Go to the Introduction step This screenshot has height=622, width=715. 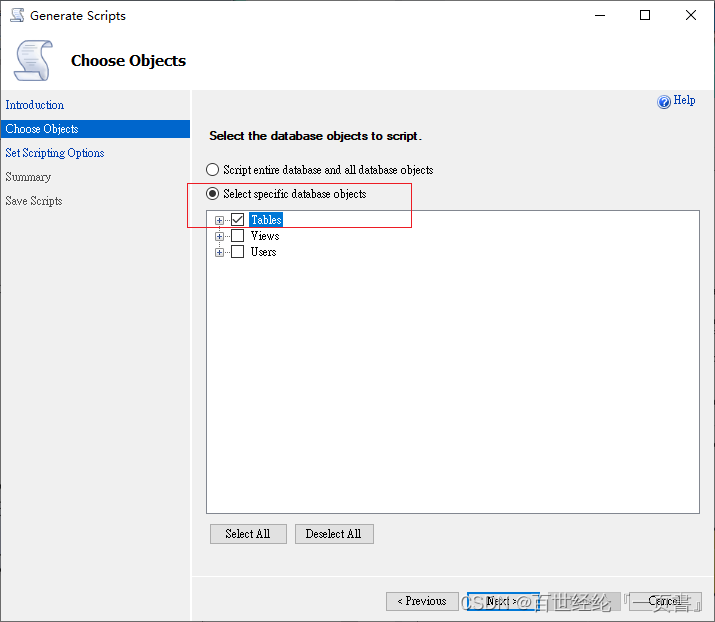point(35,105)
